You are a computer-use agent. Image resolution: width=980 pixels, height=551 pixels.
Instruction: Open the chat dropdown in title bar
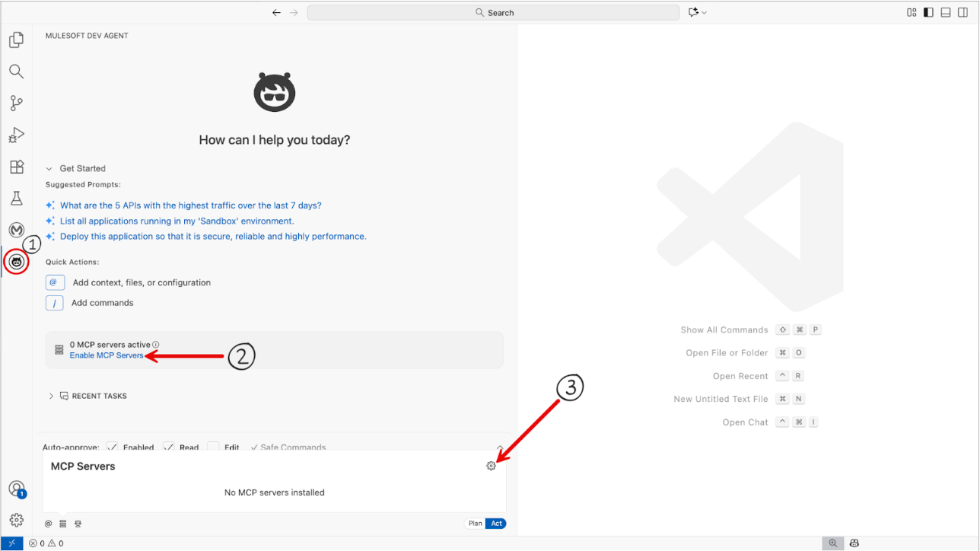pos(697,12)
